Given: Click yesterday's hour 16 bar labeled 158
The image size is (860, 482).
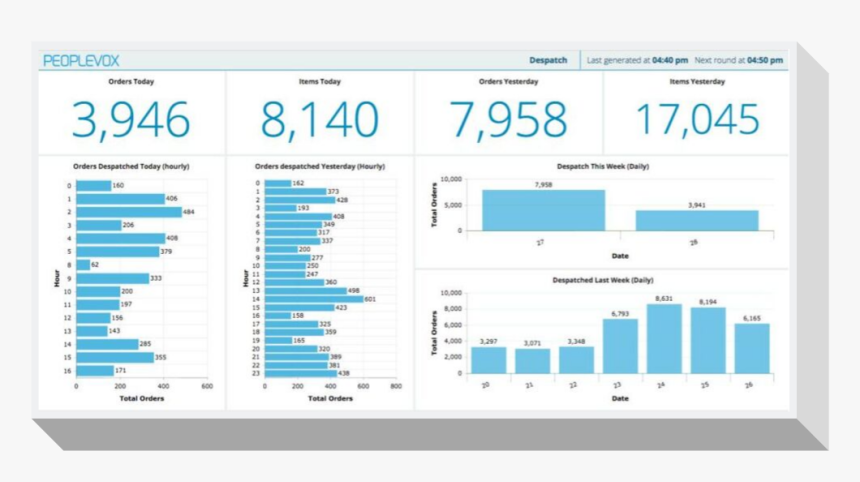Looking at the screenshot, I should point(278,316).
